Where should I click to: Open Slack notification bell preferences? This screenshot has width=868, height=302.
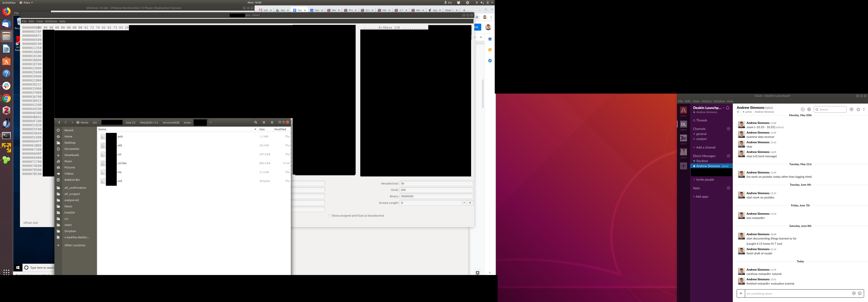click(728, 108)
